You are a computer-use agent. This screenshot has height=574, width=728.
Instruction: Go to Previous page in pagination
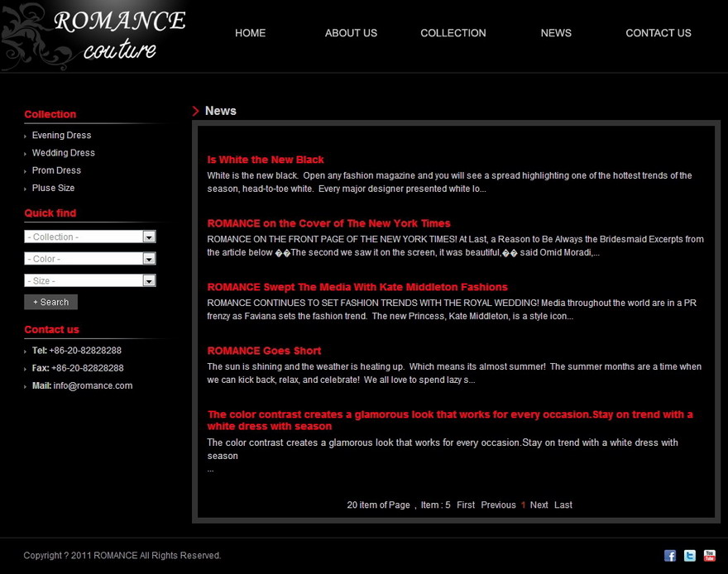pos(498,505)
